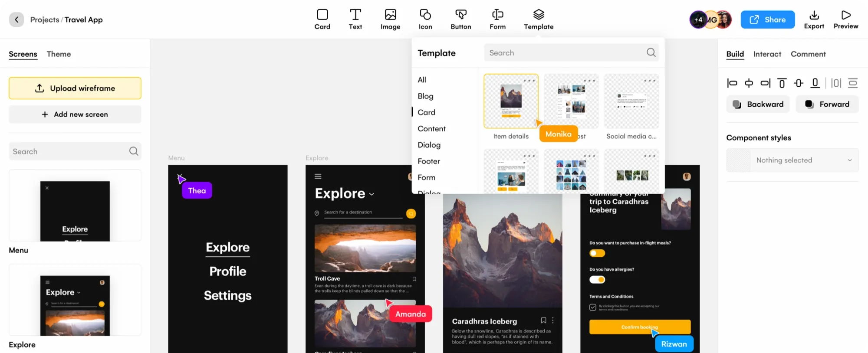The width and height of the screenshot is (868, 353).
Task: Click Settings on the Menu screen
Action: pyautogui.click(x=228, y=295)
